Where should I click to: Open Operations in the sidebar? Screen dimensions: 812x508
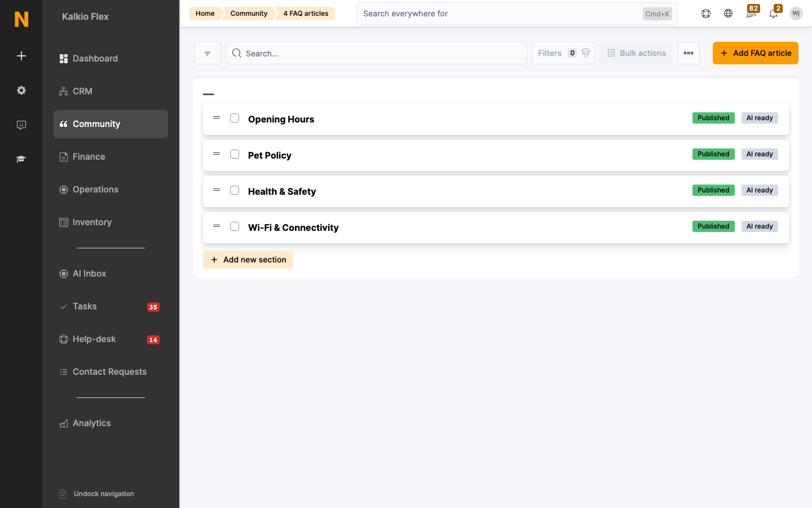pos(111,190)
